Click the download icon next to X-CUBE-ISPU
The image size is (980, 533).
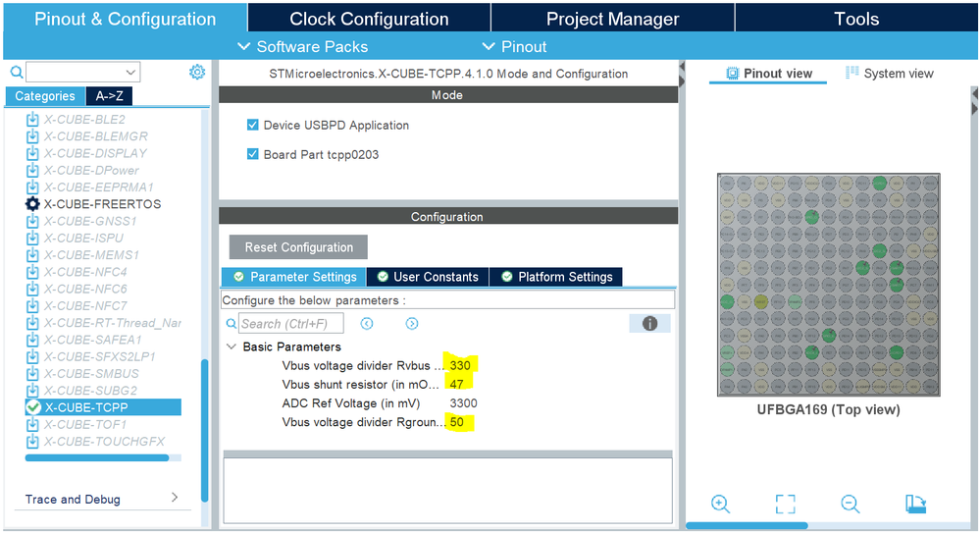tap(32, 238)
